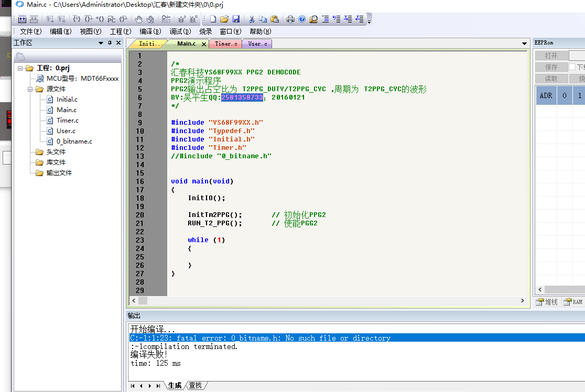Toggle the 下载 checkbox in EEPRom panel
Screen dimensions: 585x392
tap(572, 67)
